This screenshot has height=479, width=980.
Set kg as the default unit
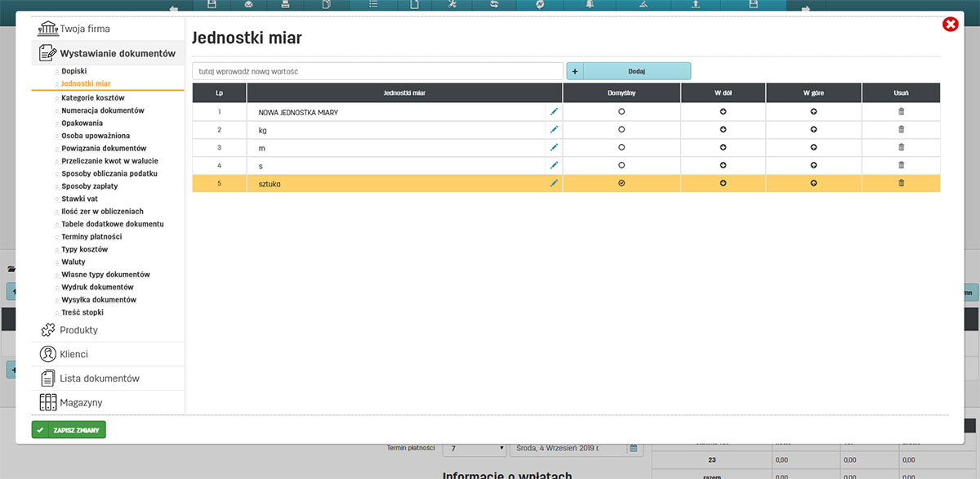[621, 129]
